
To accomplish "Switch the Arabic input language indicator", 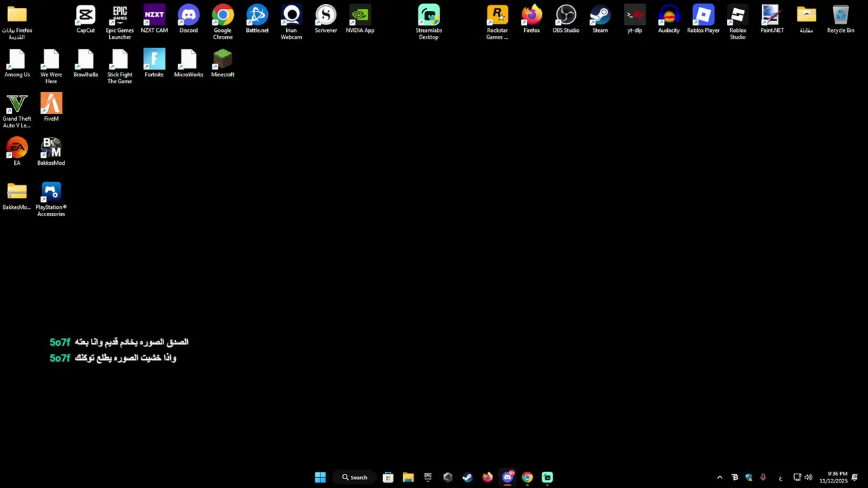I will pos(781,477).
